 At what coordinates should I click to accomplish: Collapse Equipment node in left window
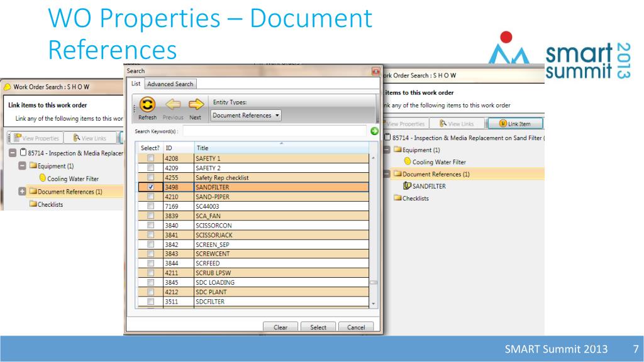[x=22, y=166]
